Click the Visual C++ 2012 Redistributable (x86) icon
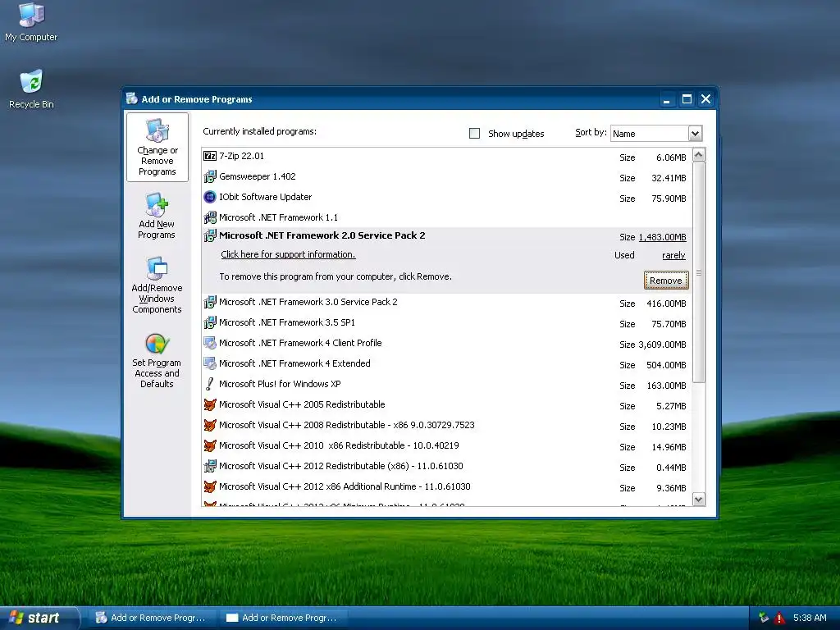840x630 pixels. [x=210, y=466]
